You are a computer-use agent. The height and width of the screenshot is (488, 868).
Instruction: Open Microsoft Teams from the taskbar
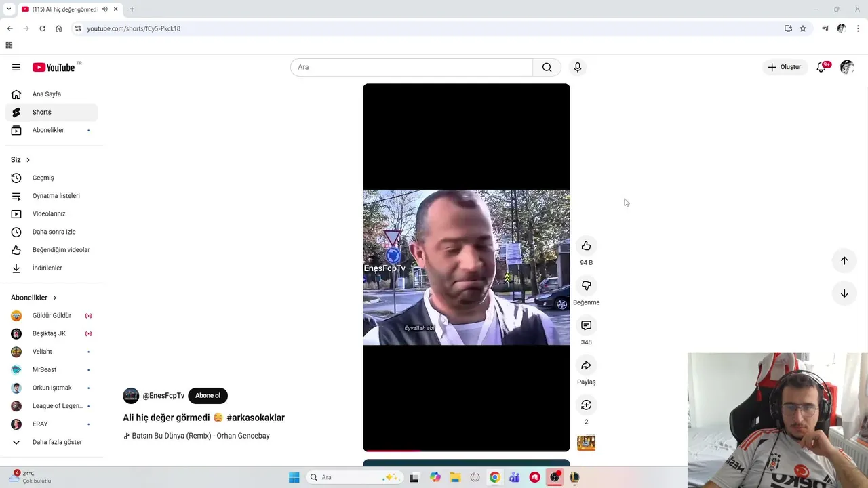[515, 477]
